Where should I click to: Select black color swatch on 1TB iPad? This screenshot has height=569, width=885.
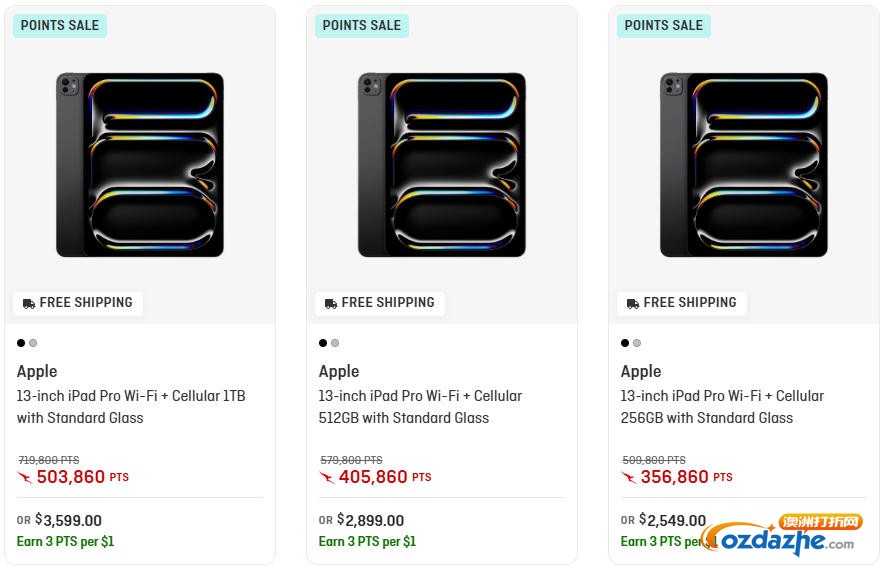point(21,343)
